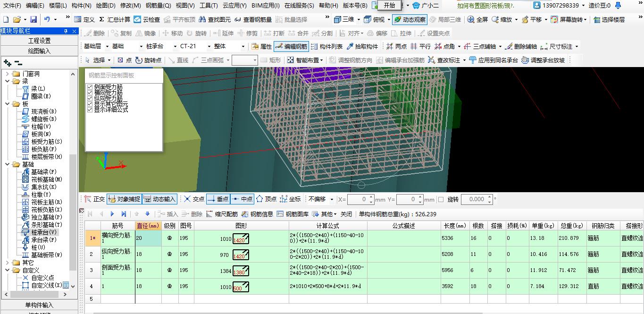Select 两点 two-point axis tool
The height and width of the screenshot is (314, 644).
396,46
